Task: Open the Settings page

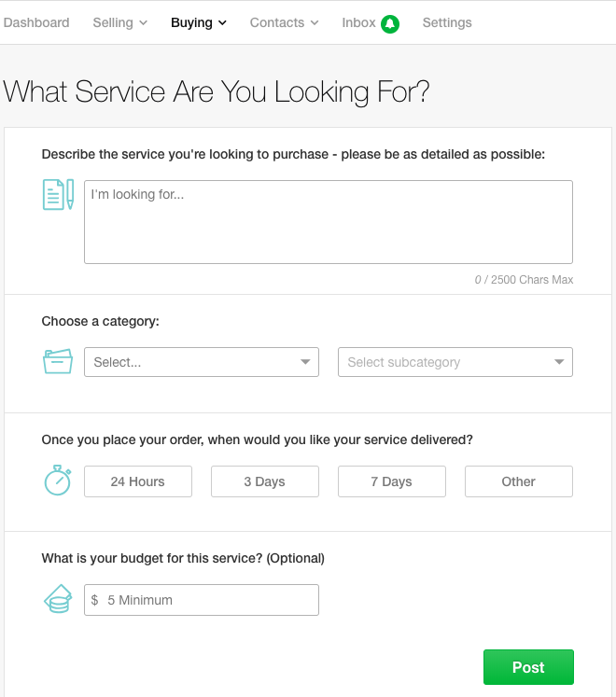Action: [x=447, y=22]
